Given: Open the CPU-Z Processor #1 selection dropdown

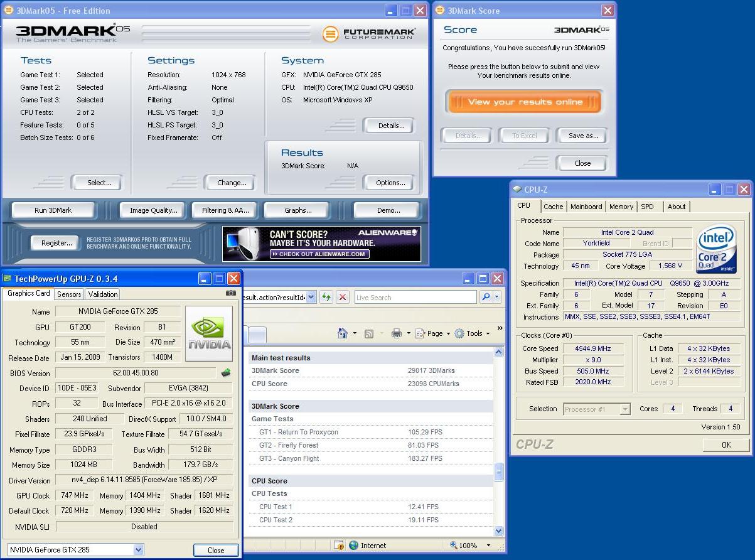Looking at the screenshot, I should point(624,409).
